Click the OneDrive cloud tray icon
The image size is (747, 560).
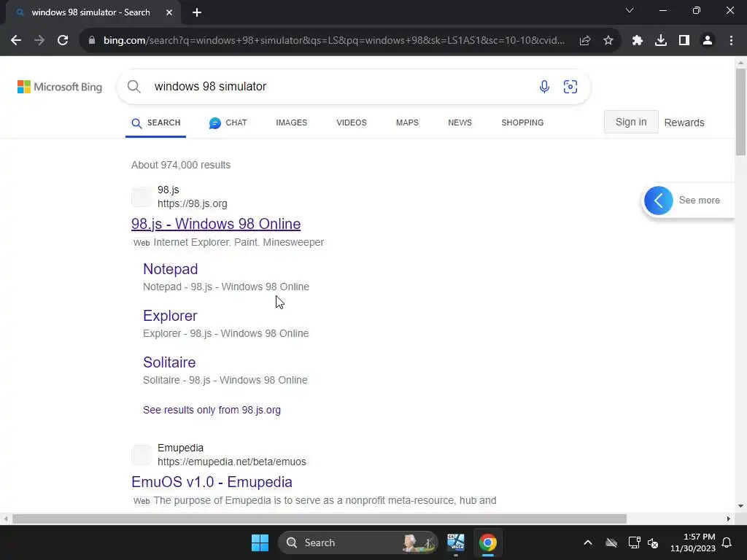611,542
